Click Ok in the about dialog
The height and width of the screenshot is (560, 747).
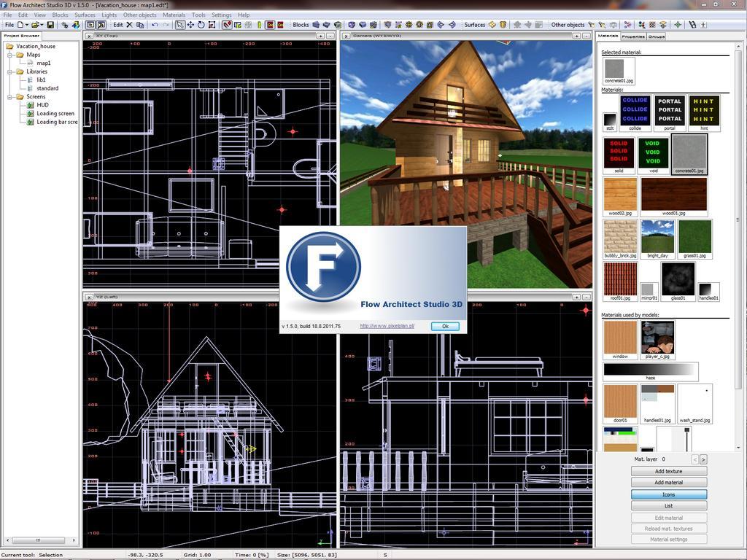coord(445,326)
